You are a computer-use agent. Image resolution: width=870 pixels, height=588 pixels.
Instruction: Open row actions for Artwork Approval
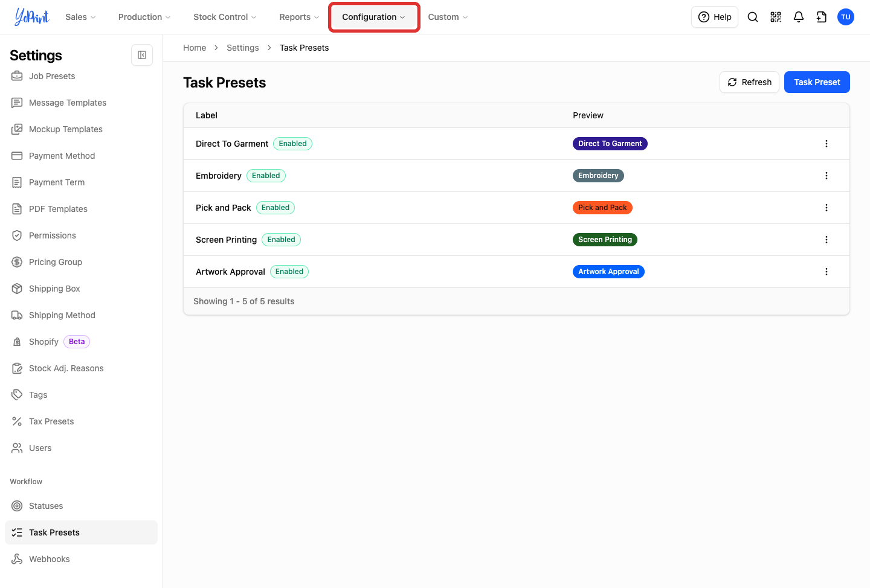tap(826, 272)
